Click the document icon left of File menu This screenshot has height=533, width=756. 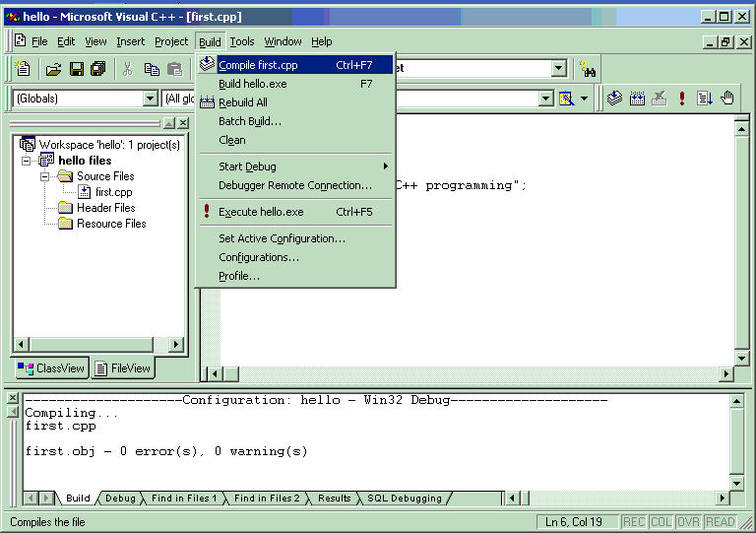[x=21, y=40]
